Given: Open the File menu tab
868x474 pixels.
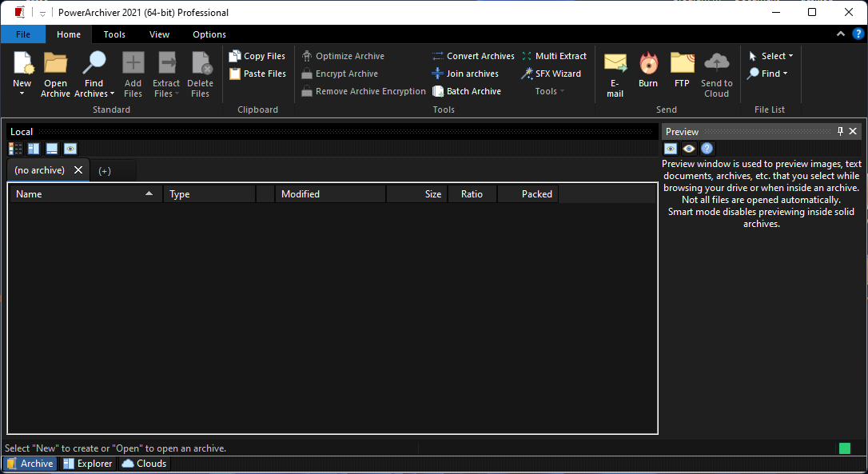Looking at the screenshot, I should 23,34.
